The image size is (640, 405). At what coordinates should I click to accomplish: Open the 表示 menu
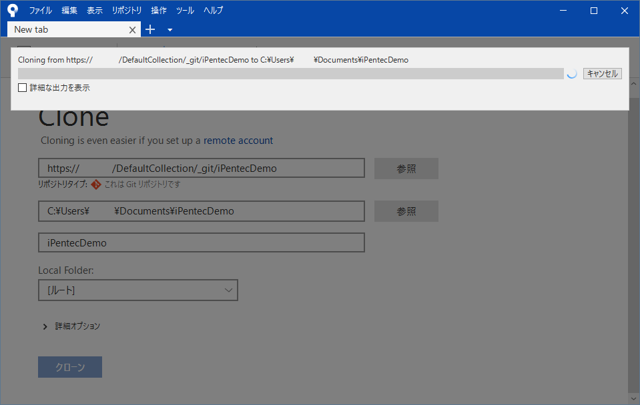95,10
